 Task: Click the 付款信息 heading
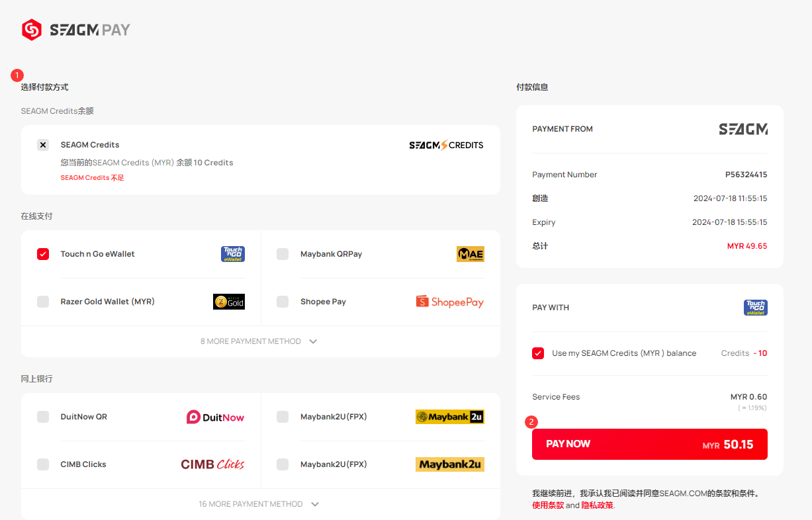(x=532, y=87)
